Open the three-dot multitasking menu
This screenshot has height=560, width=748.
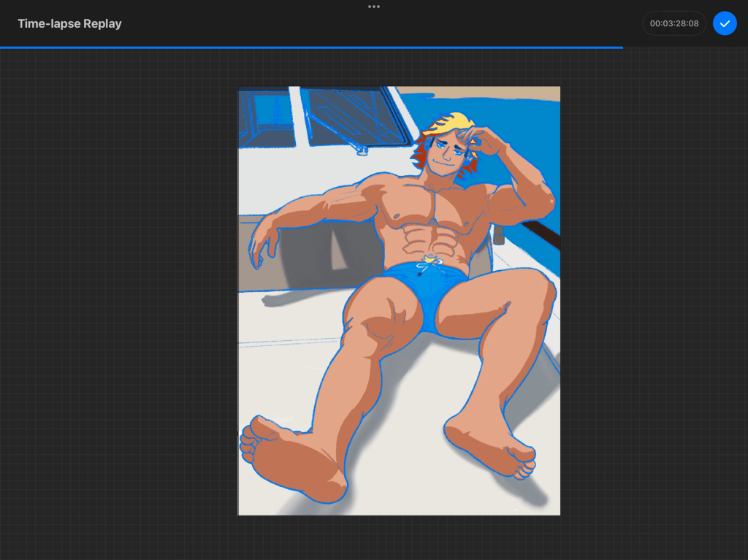374,7
